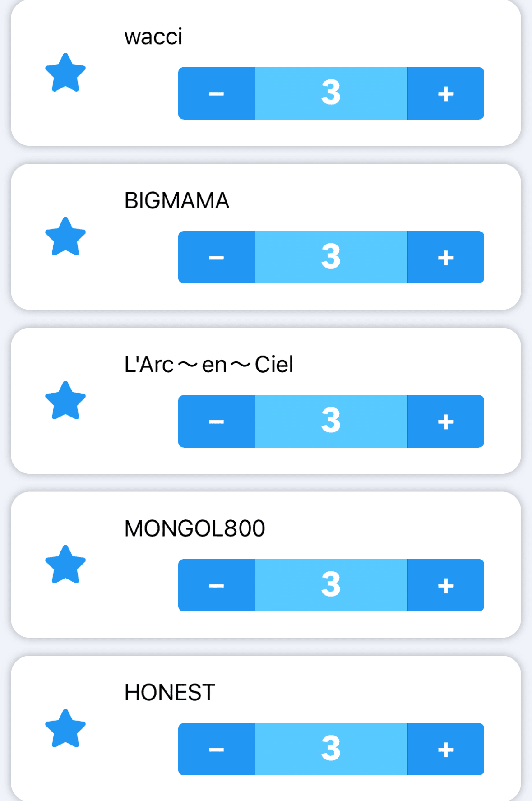Raise the L'Arc～en～Ciel count by one
This screenshot has height=801, width=532.
click(445, 421)
